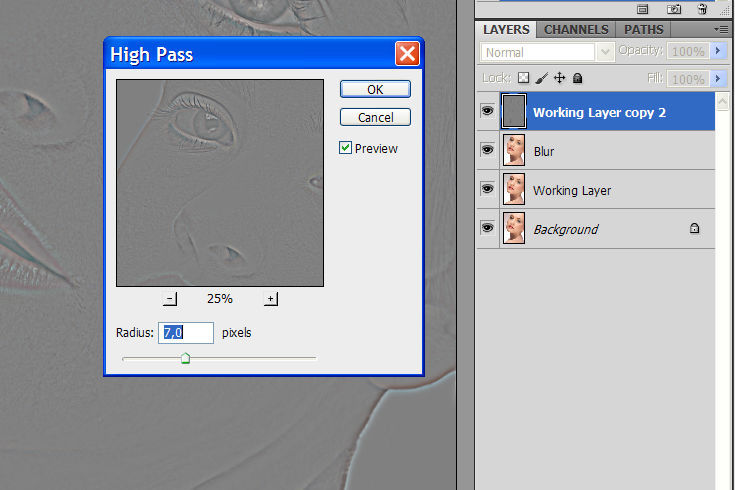The width and height of the screenshot is (735, 490).
Task: Select the Working Layer name
Action: (x=572, y=190)
